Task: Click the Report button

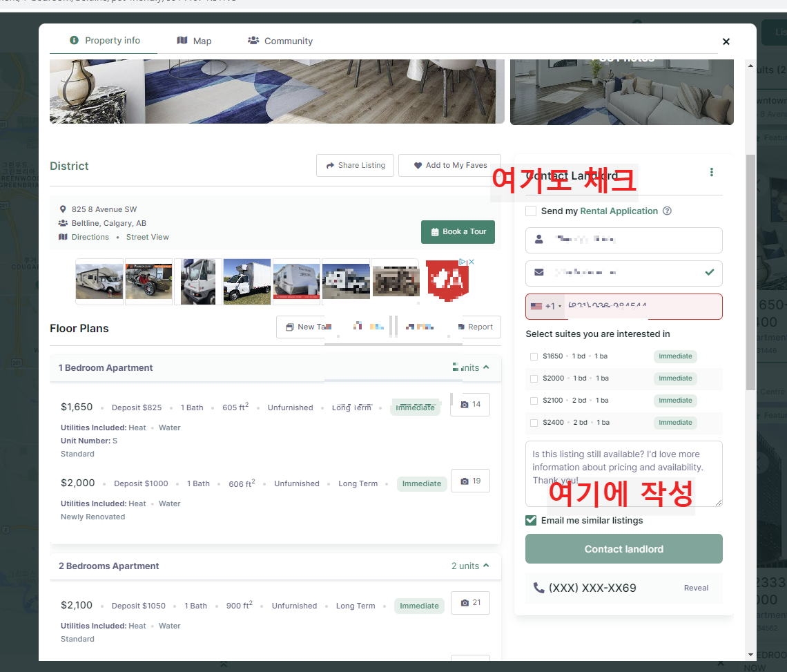Action: 476,327
